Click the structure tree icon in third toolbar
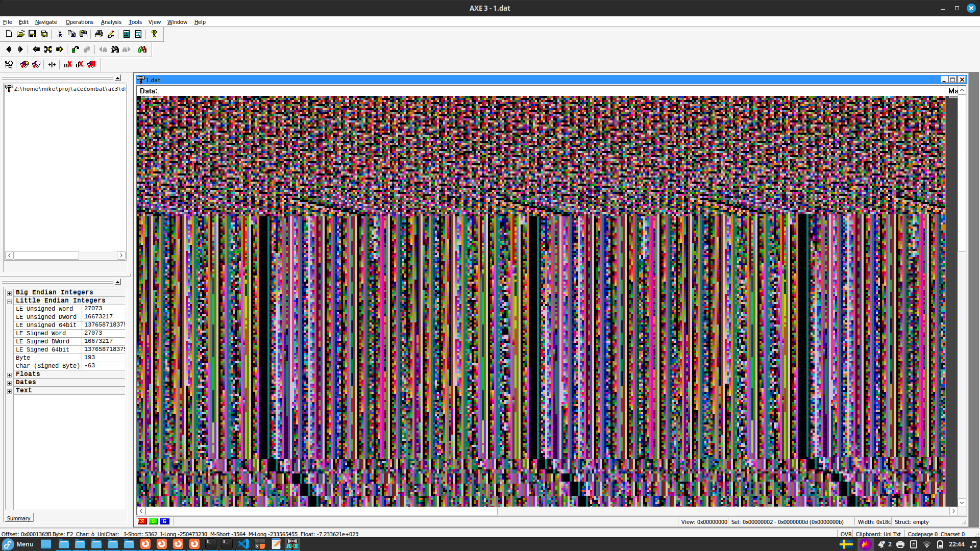Viewport: 980px width, 551px height. click(x=9, y=64)
